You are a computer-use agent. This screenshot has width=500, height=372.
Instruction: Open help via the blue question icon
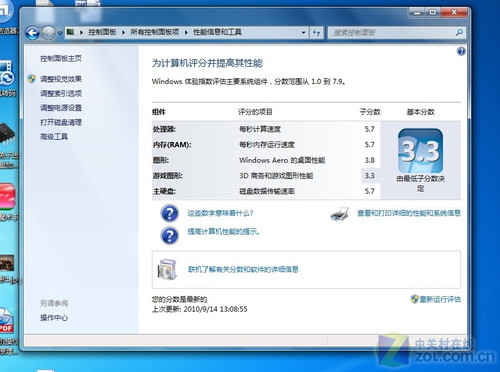(461, 51)
